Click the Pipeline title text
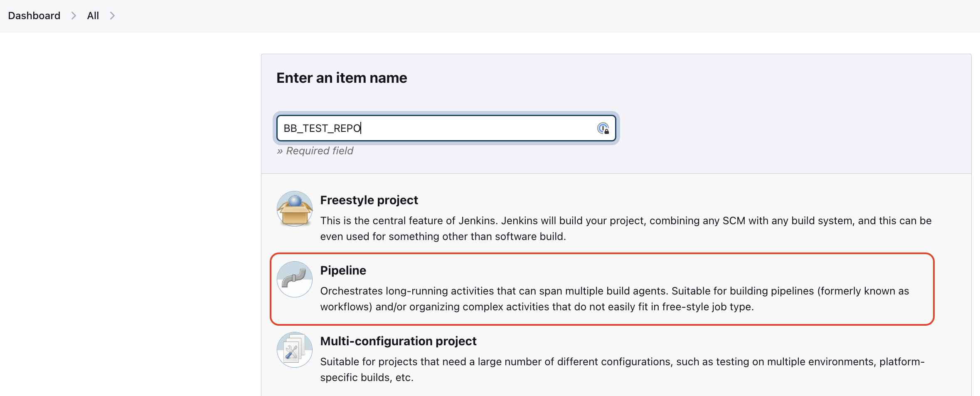Image resolution: width=980 pixels, height=396 pixels. point(343,270)
